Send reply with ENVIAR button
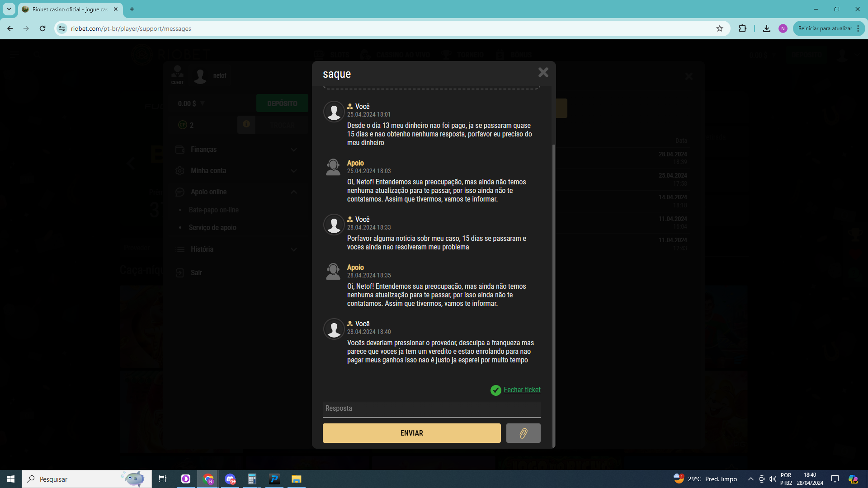 tap(411, 433)
